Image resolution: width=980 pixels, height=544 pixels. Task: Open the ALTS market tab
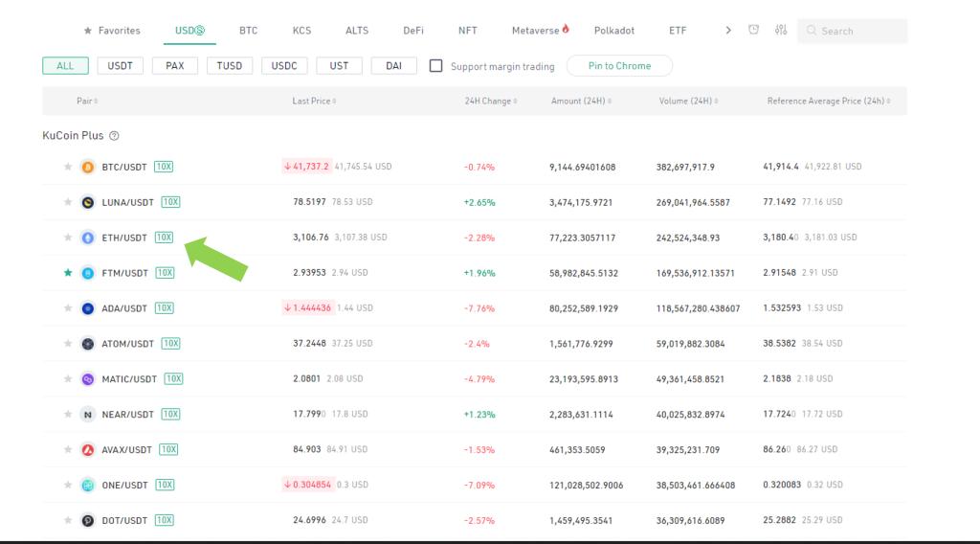tap(357, 30)
